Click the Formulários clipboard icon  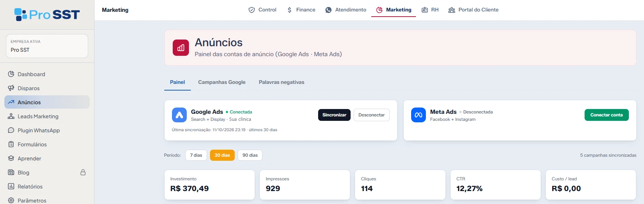(x=11, y=144)
